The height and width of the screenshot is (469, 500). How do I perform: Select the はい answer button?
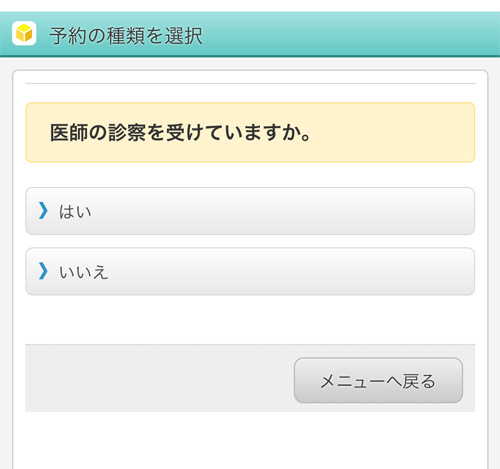point(250,211)
